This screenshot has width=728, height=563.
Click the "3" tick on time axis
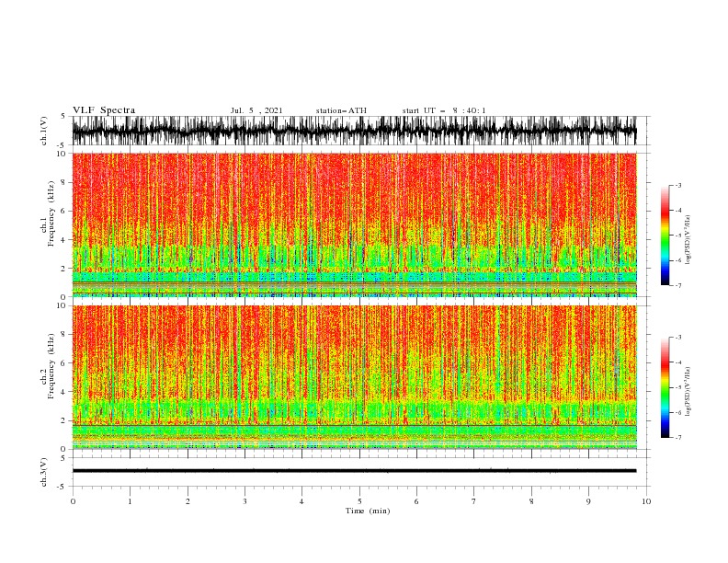pyautogui.click(x=245, y=501)
